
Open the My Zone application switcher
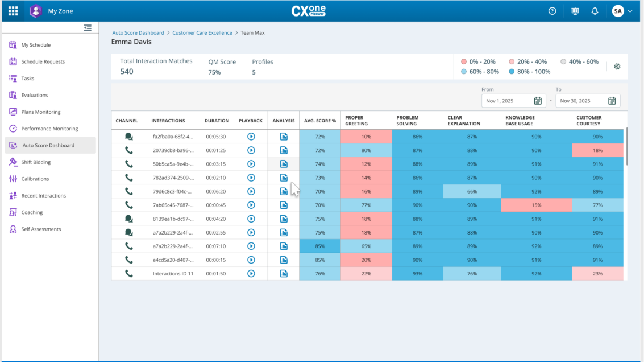(x=36, y=11)
